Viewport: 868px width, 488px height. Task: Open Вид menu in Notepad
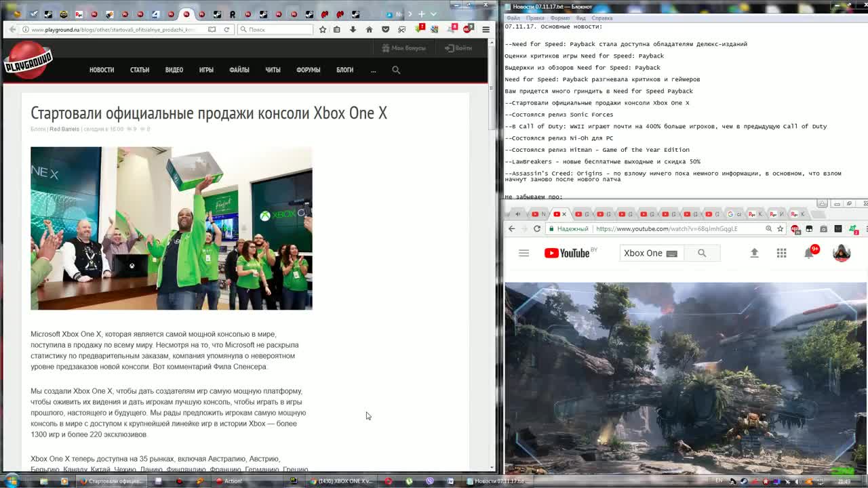coord(581,18)
